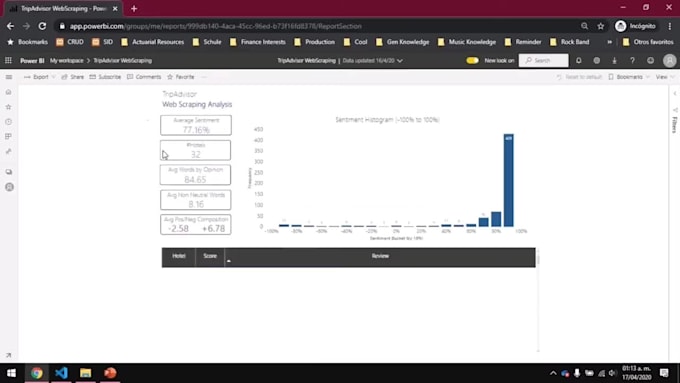Viewport: 680px width, 383px height.
Task: Click Reset to default
Action: [579, 77]
